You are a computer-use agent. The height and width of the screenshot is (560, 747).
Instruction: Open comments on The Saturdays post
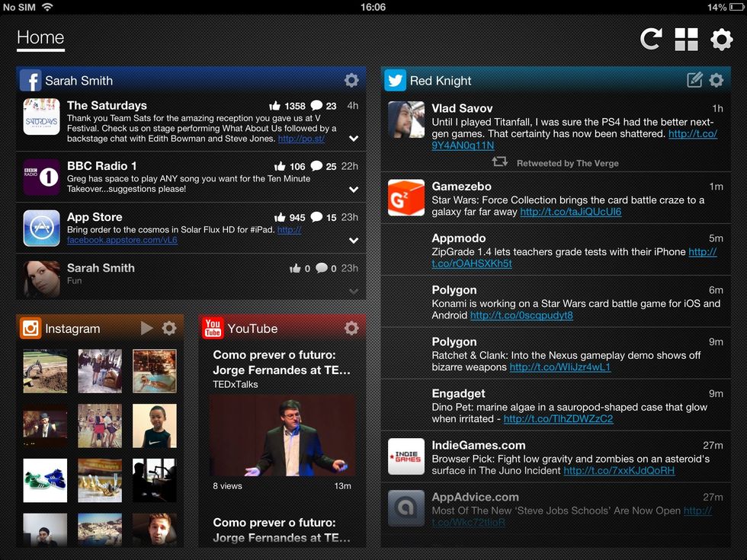click(x=316, y=105)
